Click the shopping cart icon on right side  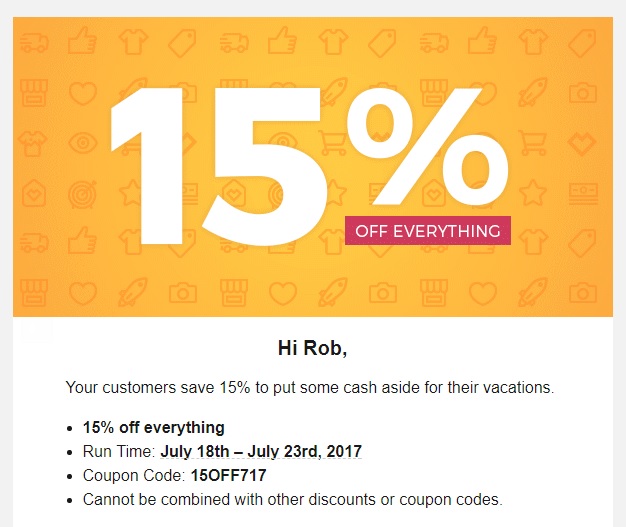tap(533, 143)
